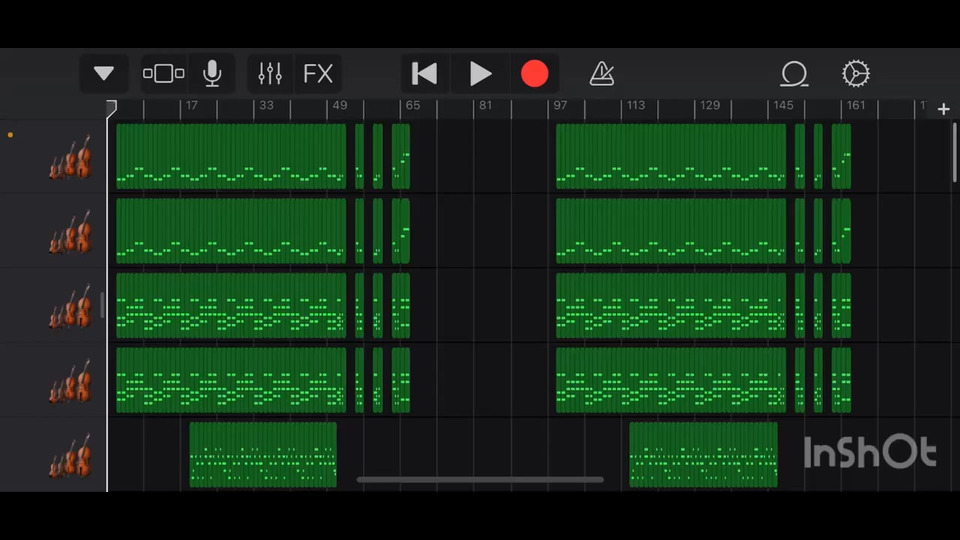This screenshot has width=960, height=540.
Task: Select second track's long region starting at bar 97
Action: click(x=671, y=231)
